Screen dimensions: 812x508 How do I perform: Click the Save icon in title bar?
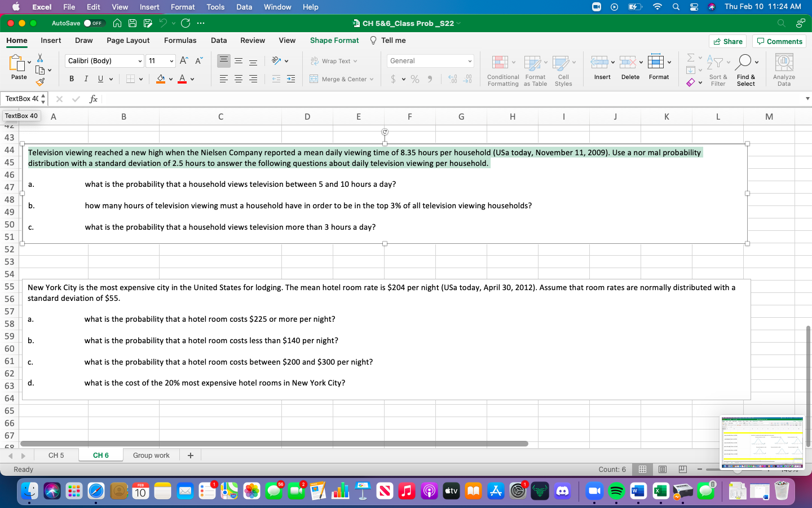point(133,23)
